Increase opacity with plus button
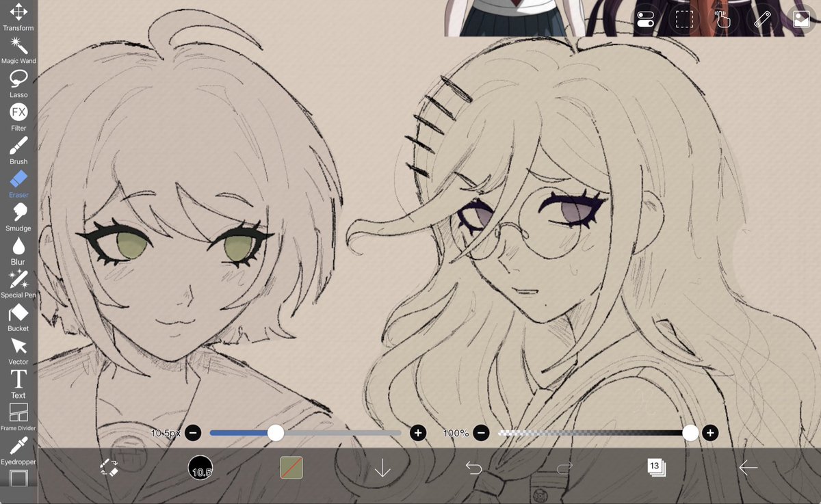This screenshot has height=504, width=821. click(710, 433)
